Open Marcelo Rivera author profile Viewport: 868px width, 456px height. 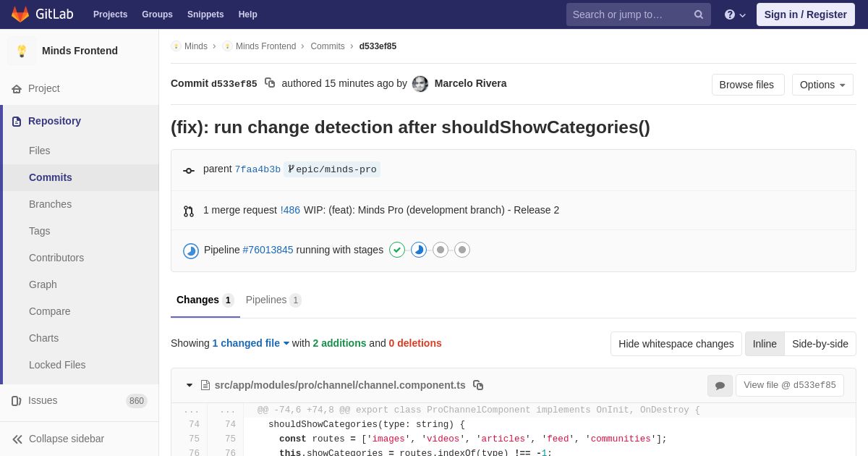(470, 83)
